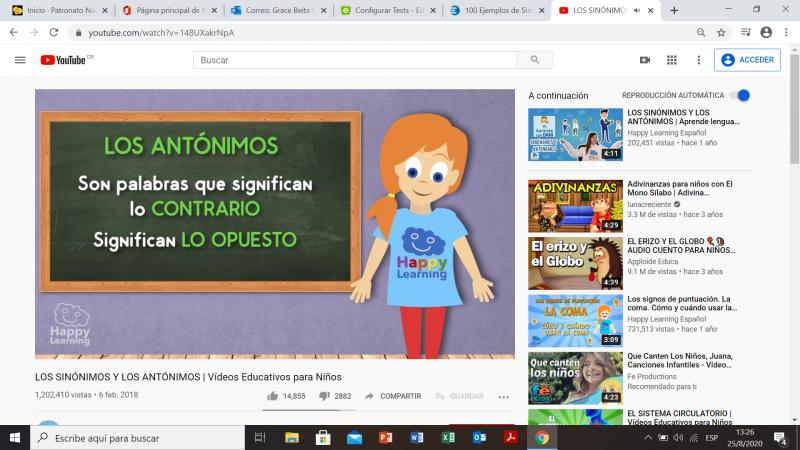Click the browser forward arrow
The image size is (800, 450).
tap(34, 32)
